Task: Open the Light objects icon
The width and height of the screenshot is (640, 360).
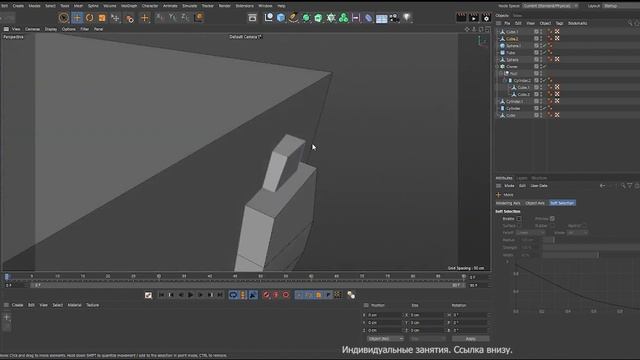Action: click(x=407, y=18)
